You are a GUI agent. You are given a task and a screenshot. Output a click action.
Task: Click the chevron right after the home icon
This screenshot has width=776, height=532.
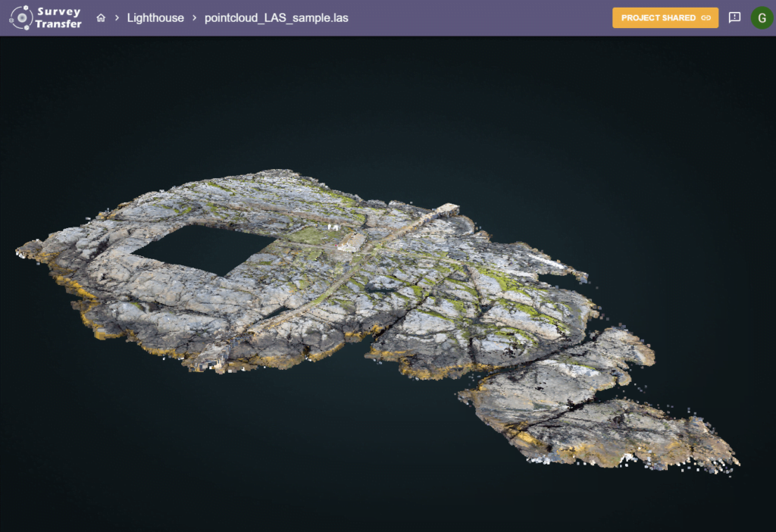(115, 17)
